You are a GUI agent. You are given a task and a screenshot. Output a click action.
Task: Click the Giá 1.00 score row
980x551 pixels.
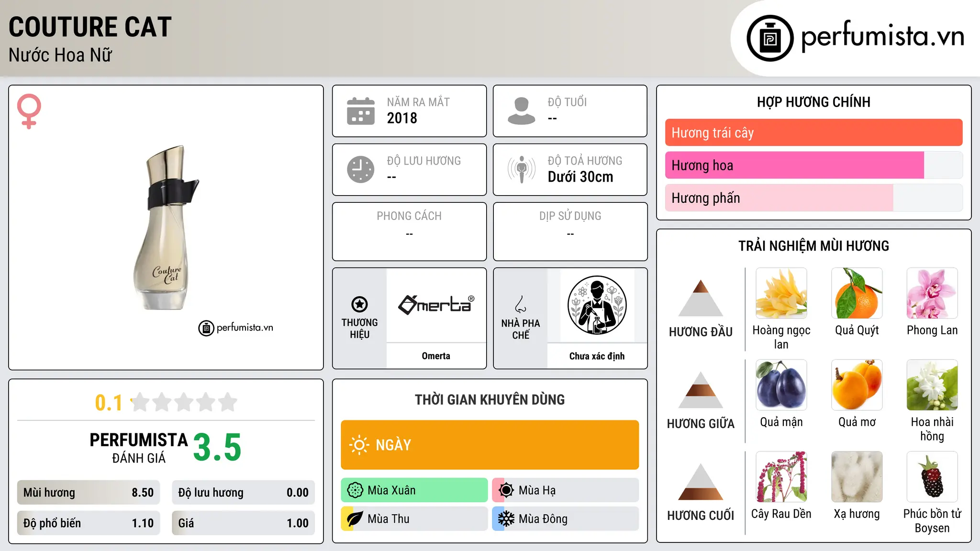243,523
